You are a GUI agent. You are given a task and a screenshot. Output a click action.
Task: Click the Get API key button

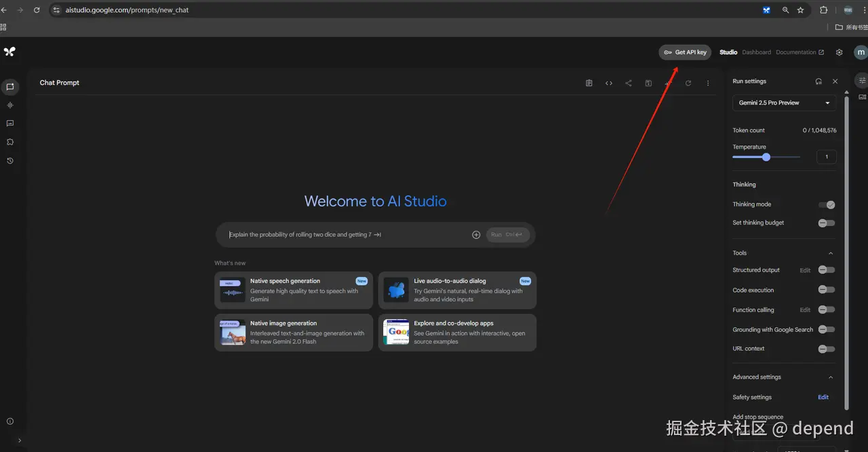[x=685, y=52]
